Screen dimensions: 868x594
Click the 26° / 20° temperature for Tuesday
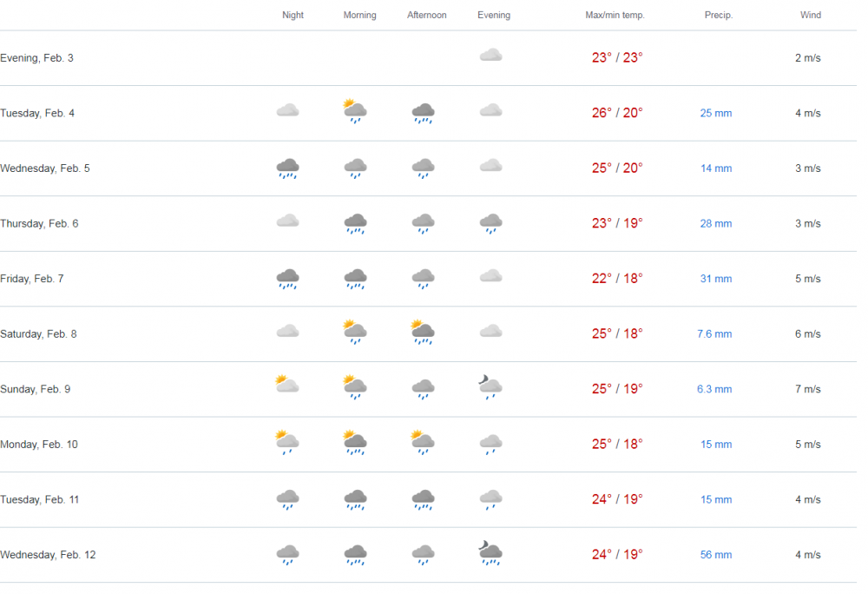point(616,113)
